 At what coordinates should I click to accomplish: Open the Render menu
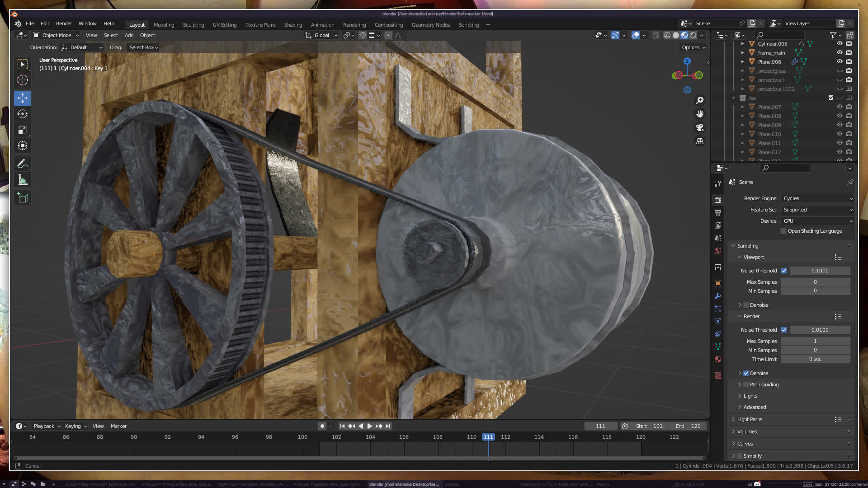pyautogui.click(x=64, y=23)
